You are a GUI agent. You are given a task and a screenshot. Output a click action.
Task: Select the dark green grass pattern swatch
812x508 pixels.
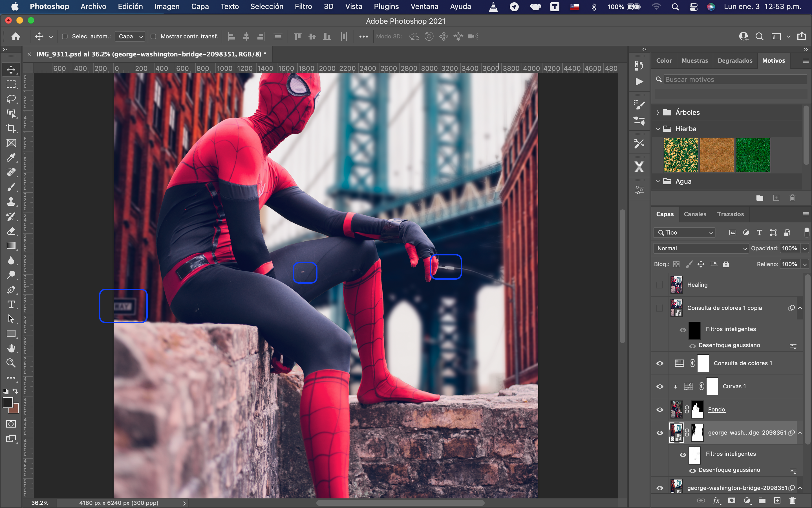tap(753, 155)
